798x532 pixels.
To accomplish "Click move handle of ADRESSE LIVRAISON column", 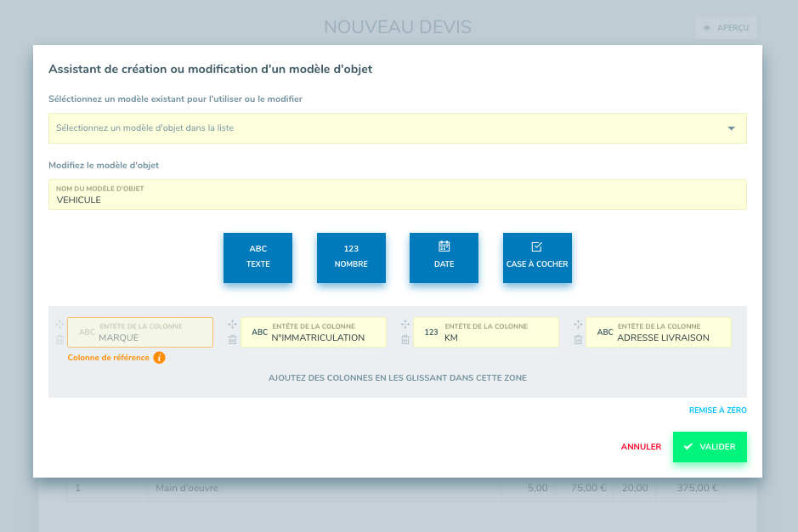I will point(578,325).
